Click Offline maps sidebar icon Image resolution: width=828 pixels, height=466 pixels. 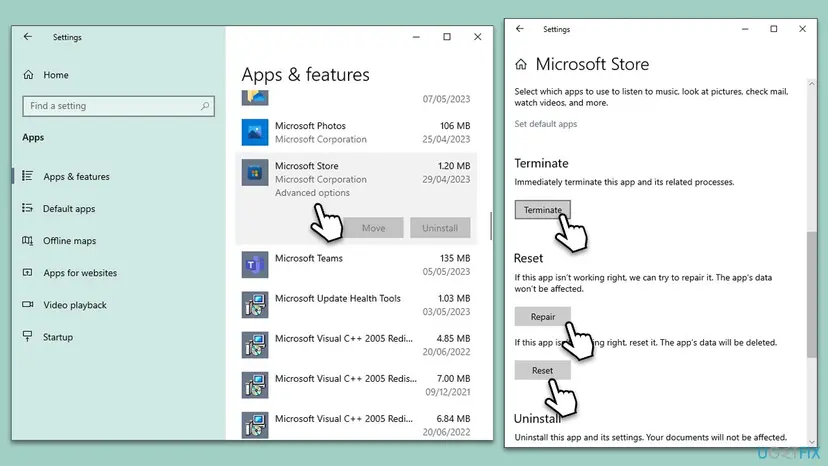click(27, 240)
